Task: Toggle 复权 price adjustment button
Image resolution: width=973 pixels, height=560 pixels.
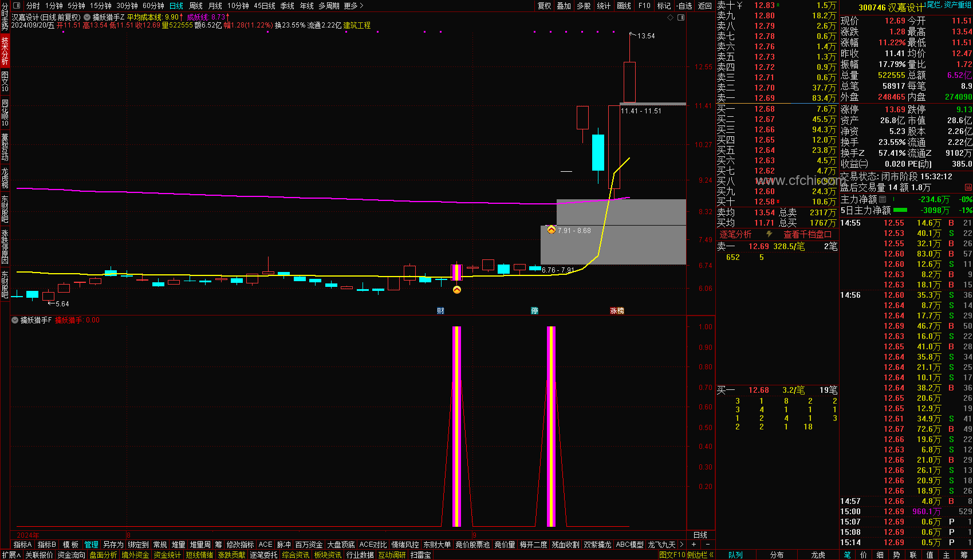Action: point(545,6)
